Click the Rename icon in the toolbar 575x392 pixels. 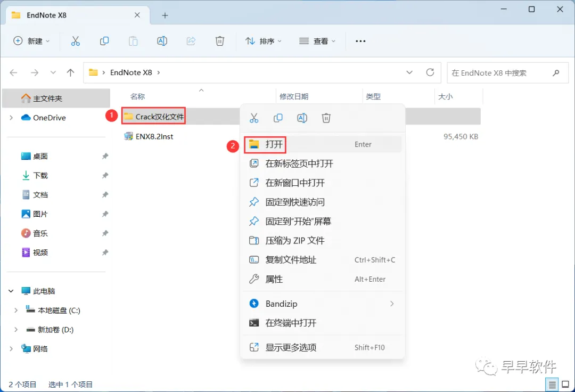click(162, 41)
